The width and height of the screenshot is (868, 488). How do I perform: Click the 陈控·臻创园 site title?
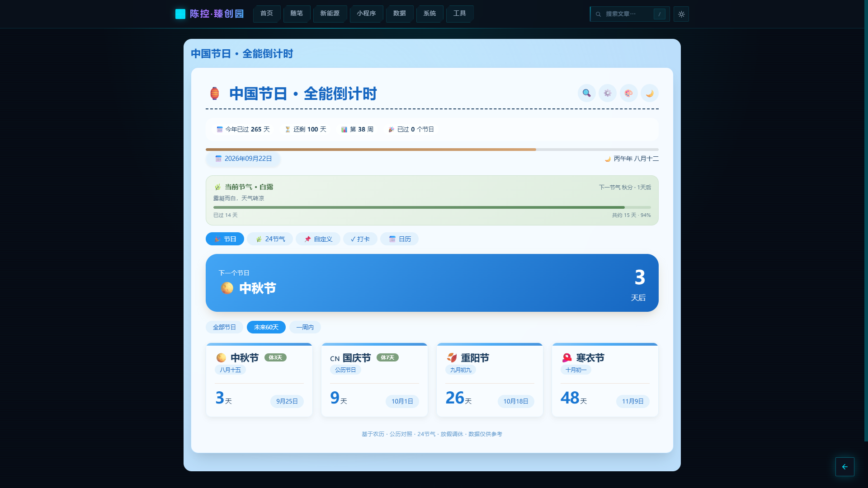[x=217, y=14]
